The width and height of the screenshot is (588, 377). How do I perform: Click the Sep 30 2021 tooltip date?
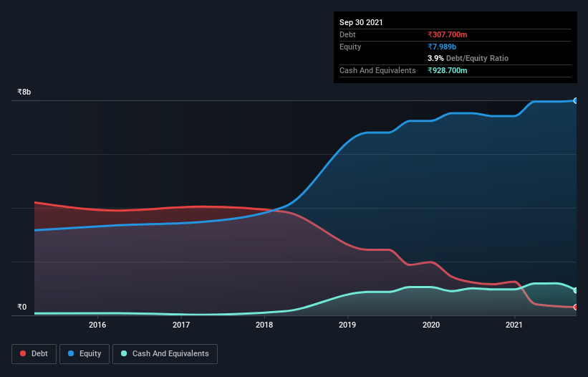pos(361,22)
